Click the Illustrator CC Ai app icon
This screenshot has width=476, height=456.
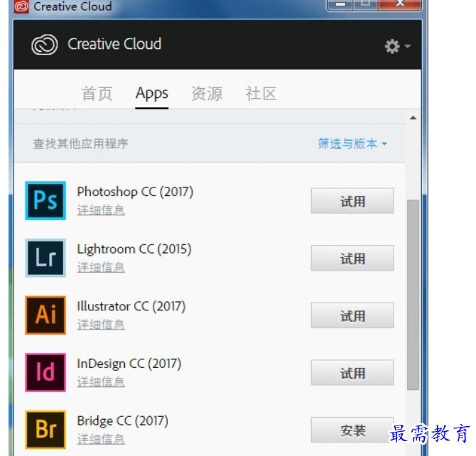click(45, 315)
